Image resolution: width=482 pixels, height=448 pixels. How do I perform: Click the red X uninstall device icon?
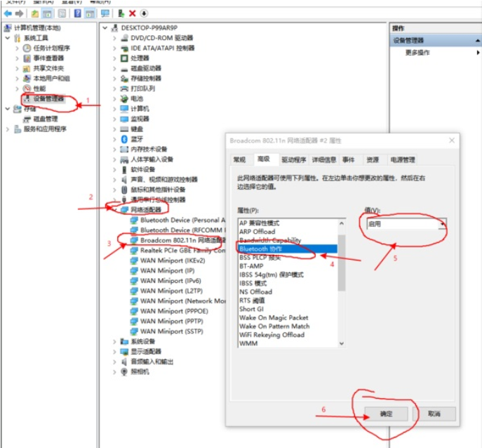133,13
